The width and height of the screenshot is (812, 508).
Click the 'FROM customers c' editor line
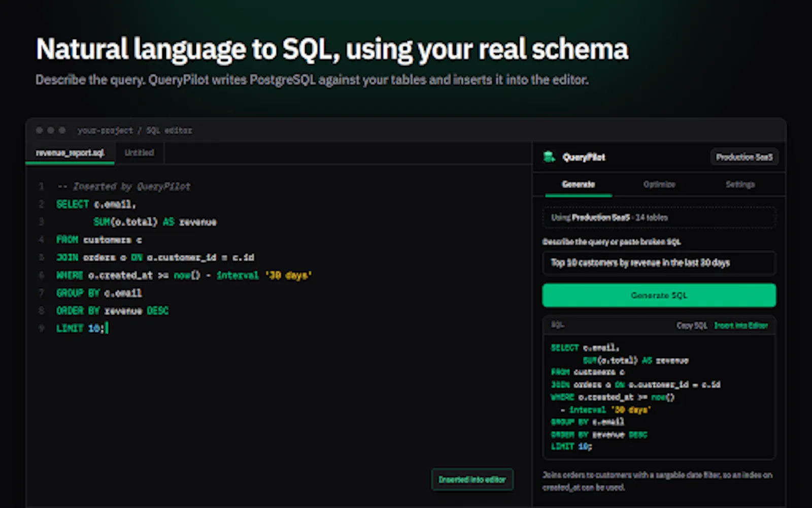99,239
